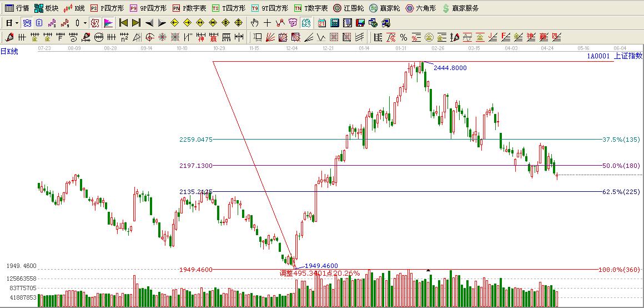Select the percent sign drawing tool
This screenshot has height=308, width=644.
[403, 37]
